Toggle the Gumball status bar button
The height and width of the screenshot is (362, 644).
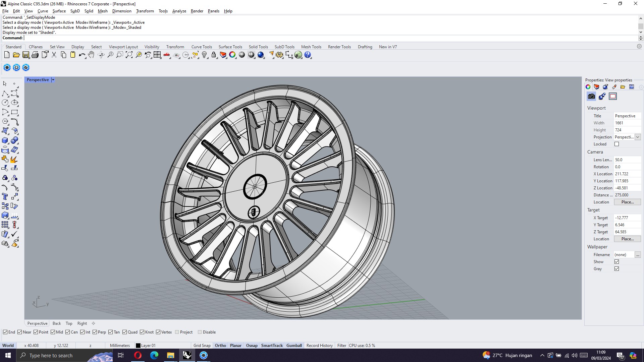[294, 346]
